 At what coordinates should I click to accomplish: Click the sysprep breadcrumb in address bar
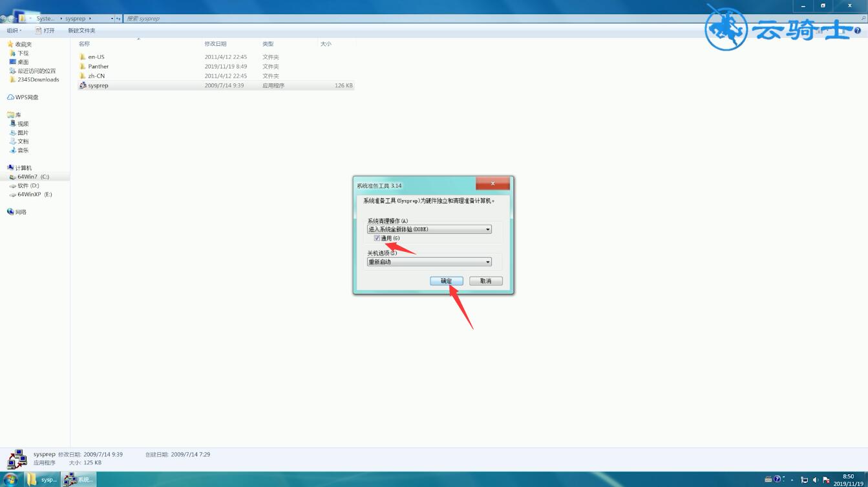coord(75,19)
